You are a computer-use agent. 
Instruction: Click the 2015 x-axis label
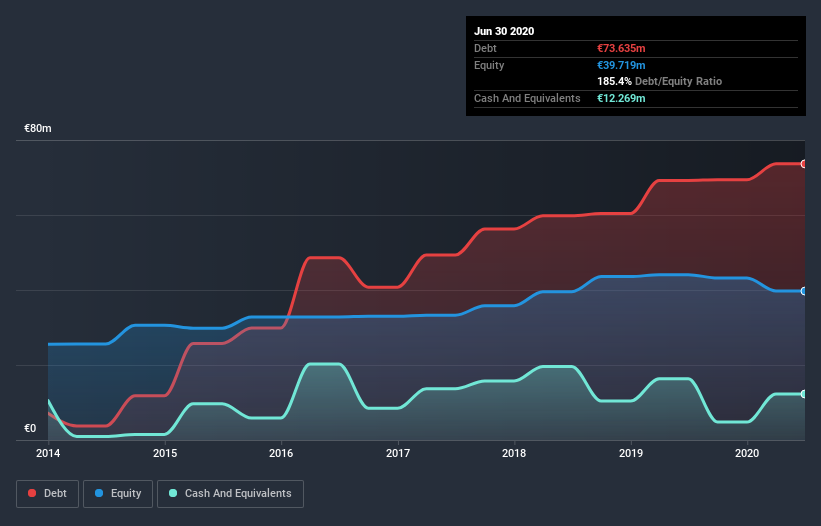click(x=165, y=453)
